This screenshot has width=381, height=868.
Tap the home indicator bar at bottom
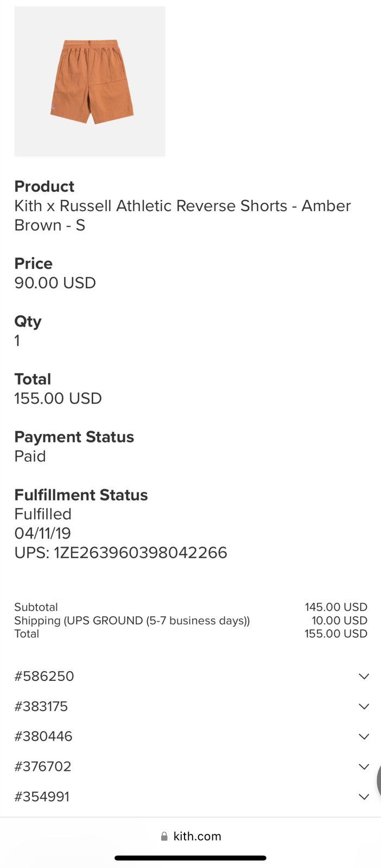(x=190, y=858)
